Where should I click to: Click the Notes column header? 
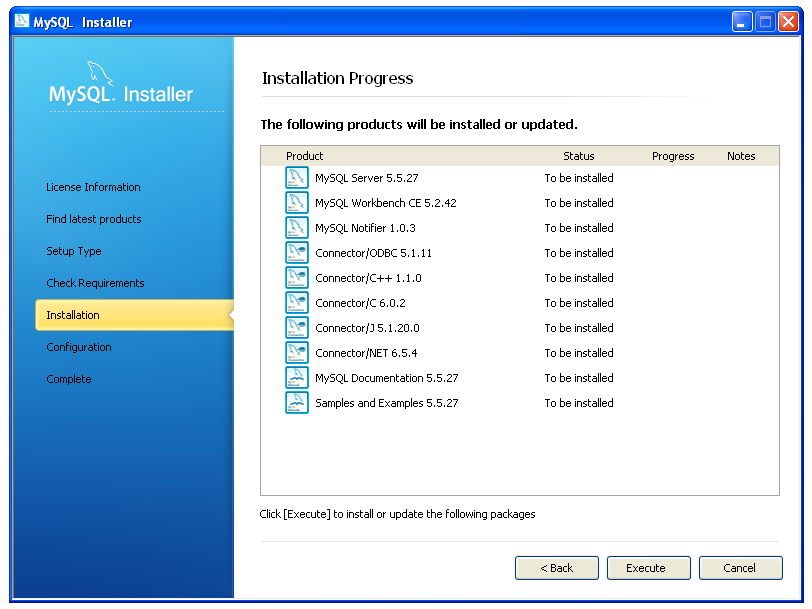tap(741, 156)
